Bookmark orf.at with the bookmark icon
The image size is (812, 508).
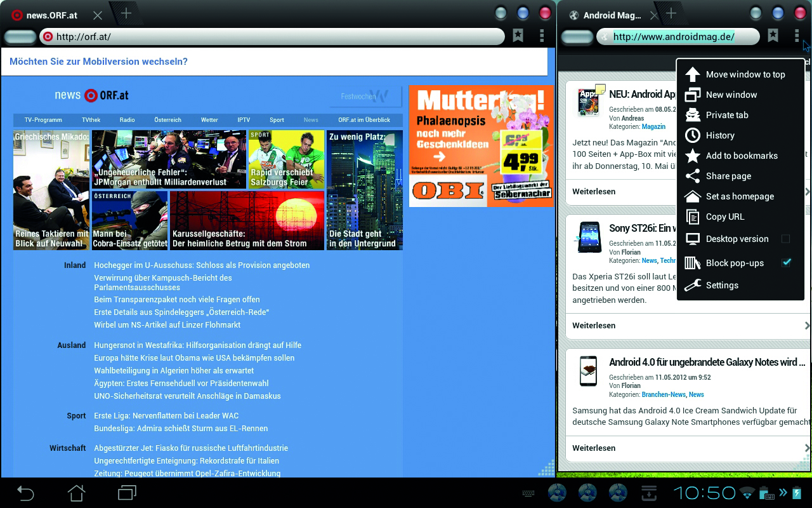tap(518, 36)
